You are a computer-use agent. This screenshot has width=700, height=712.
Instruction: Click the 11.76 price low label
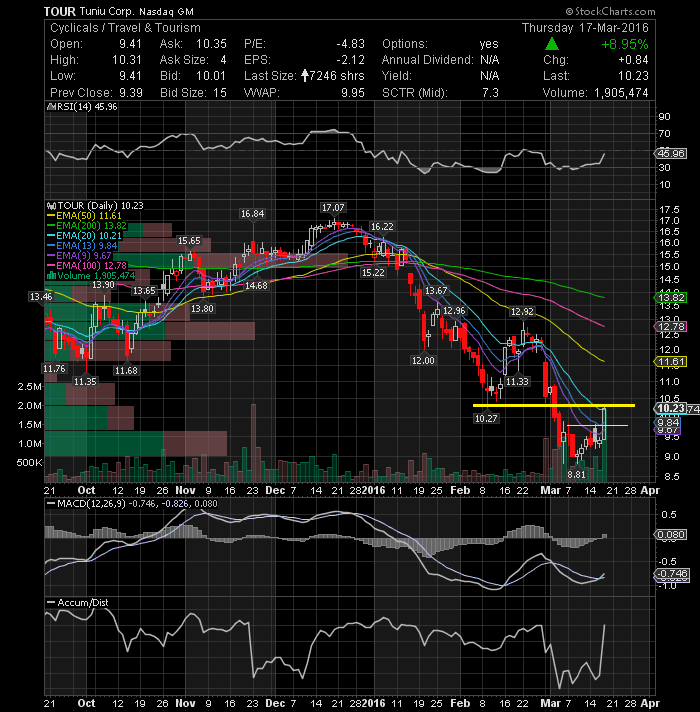pos(54,368)
